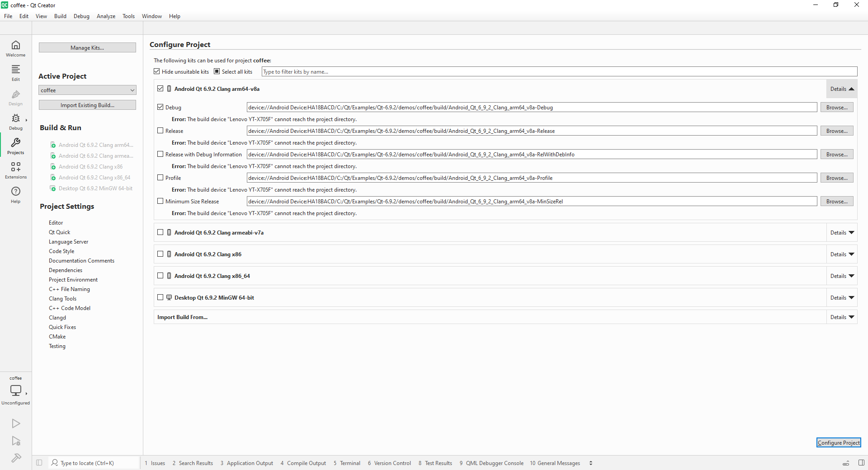Click the Android armeabi-v7a kit device icon
Viewport: 868px width, 470px height.
[x=169, y=233]
